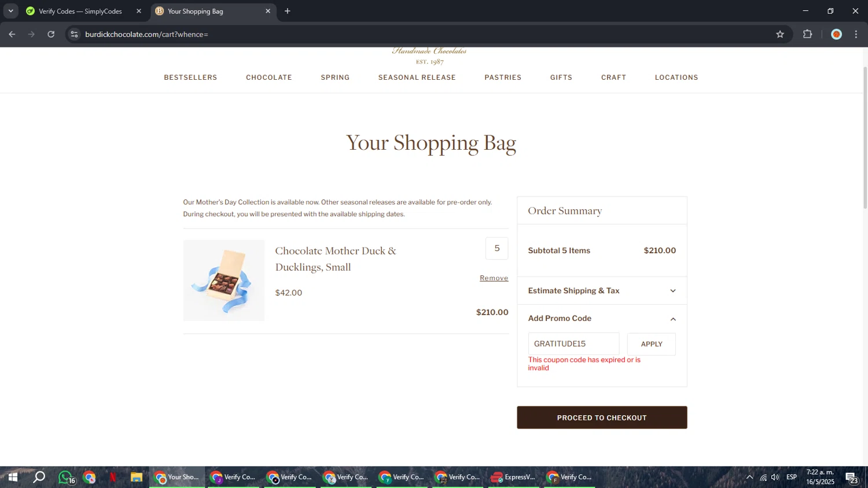Open the browser extensions menu
This screenshot has width=868, height=488.
point(807,34)
